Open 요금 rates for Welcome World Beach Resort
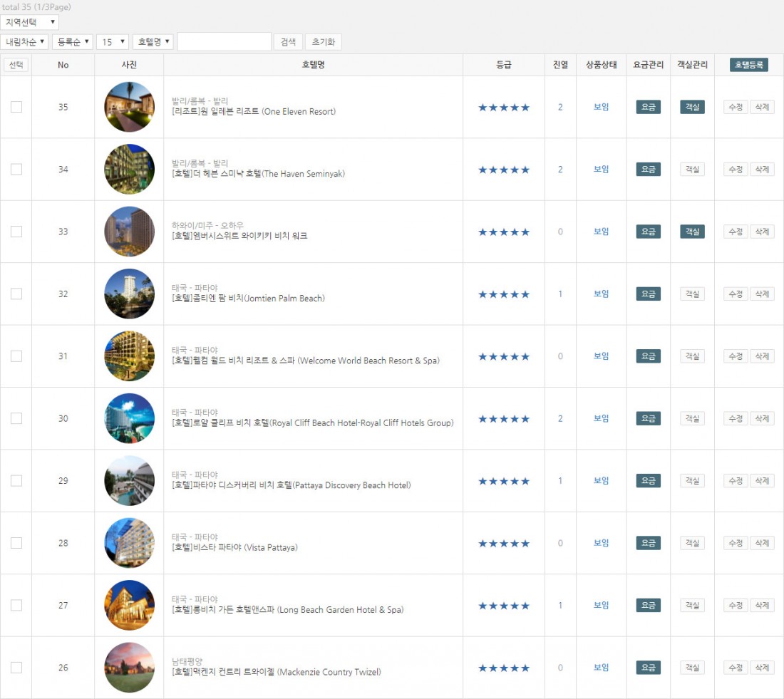 point(648,356)
